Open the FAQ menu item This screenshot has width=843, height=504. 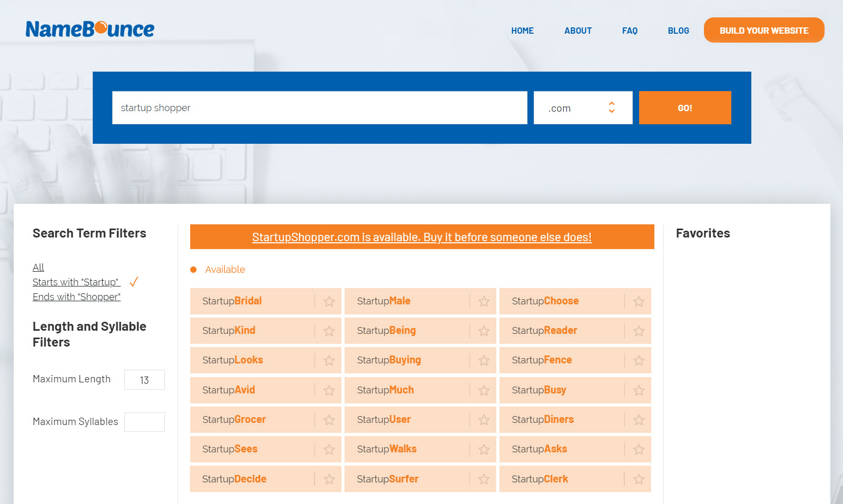click(x=630, y=31)
